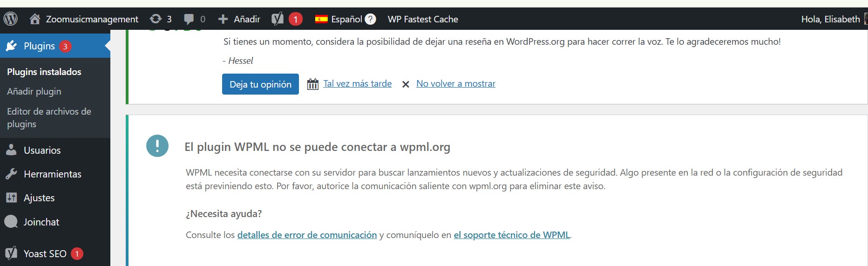
Task: Click the - Hessel signature text
Action: tap(238, 61)
